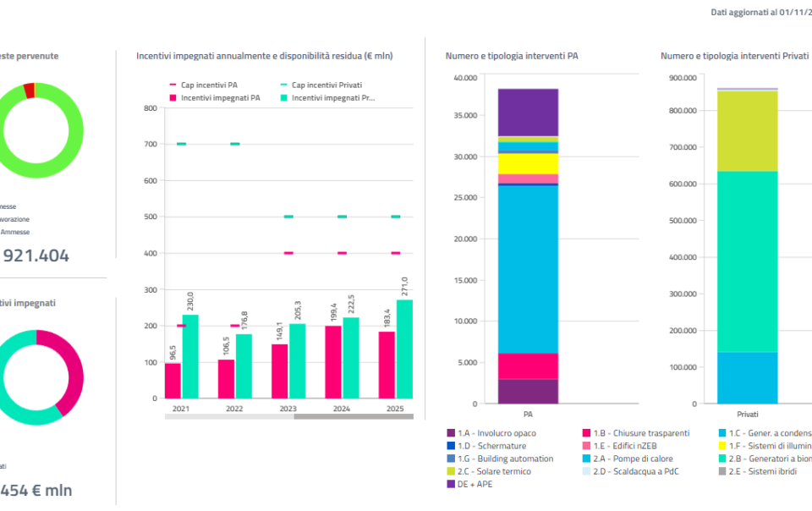The height and width of the screenshot is (511, 812).
Task: Select the purple DE + APE segment in PA column
Action: pyautogui.click(x=528, y=112)
